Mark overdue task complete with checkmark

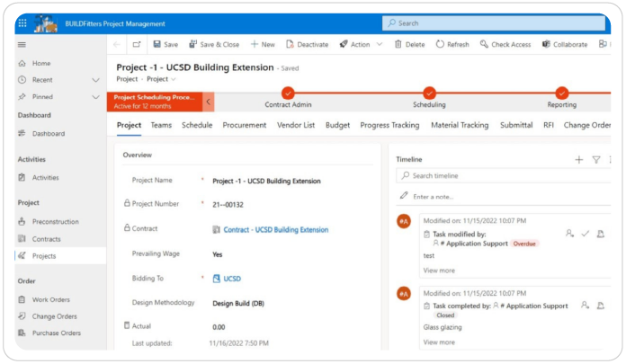pos(585,234)
